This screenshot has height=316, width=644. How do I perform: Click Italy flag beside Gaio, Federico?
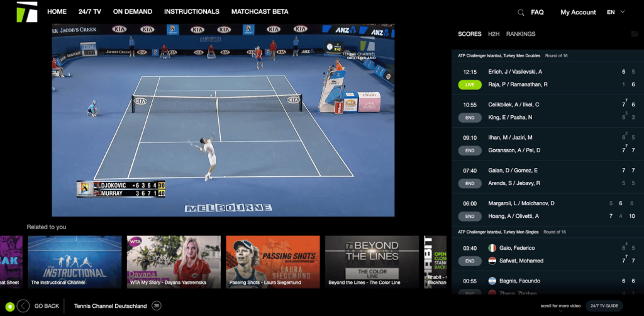pyautogui.click(x=492, y=248)
